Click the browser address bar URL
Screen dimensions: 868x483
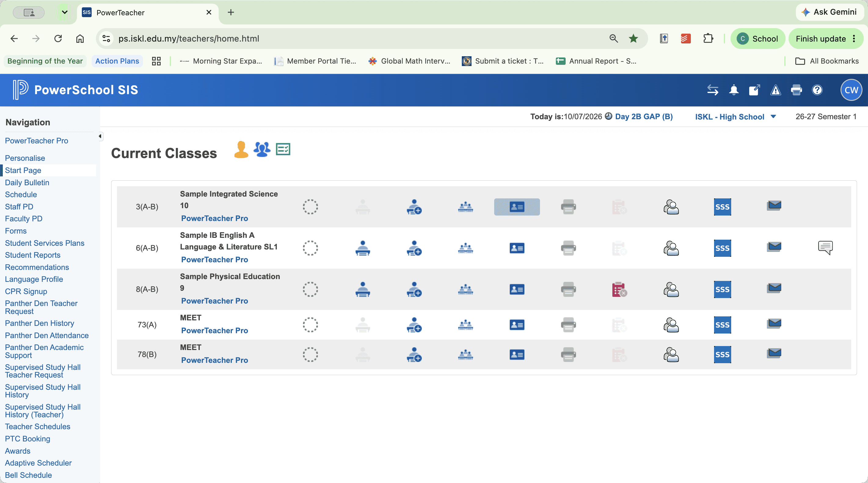tap(189, 39)
